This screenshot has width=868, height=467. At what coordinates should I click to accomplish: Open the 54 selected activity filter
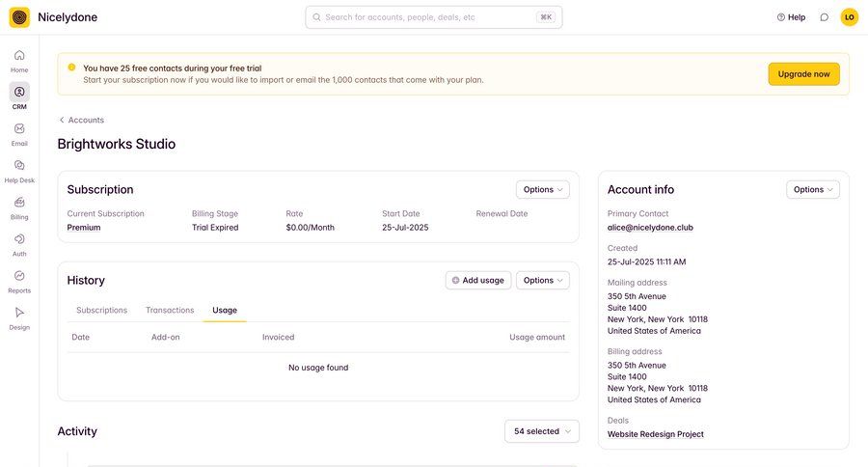pyautogui.click(x=542, y=431)
